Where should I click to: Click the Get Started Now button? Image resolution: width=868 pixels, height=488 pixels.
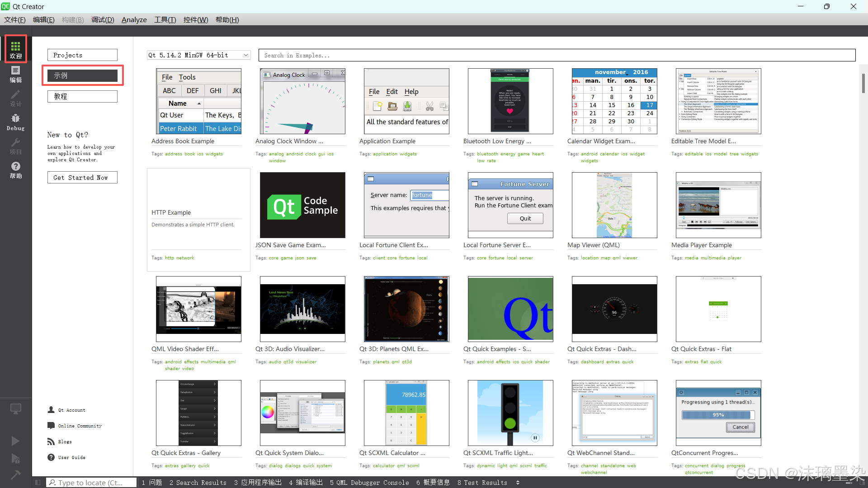click(x=82, y=178)
